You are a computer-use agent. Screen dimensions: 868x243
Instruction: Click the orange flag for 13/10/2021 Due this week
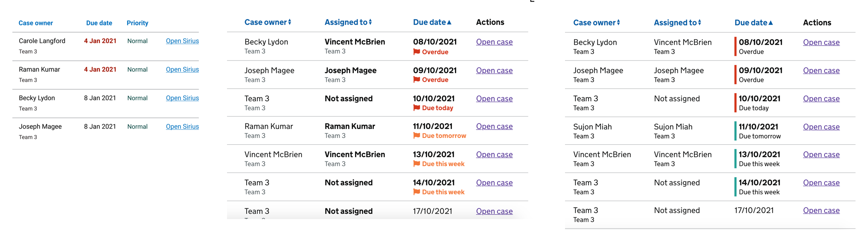pos(417,164)
